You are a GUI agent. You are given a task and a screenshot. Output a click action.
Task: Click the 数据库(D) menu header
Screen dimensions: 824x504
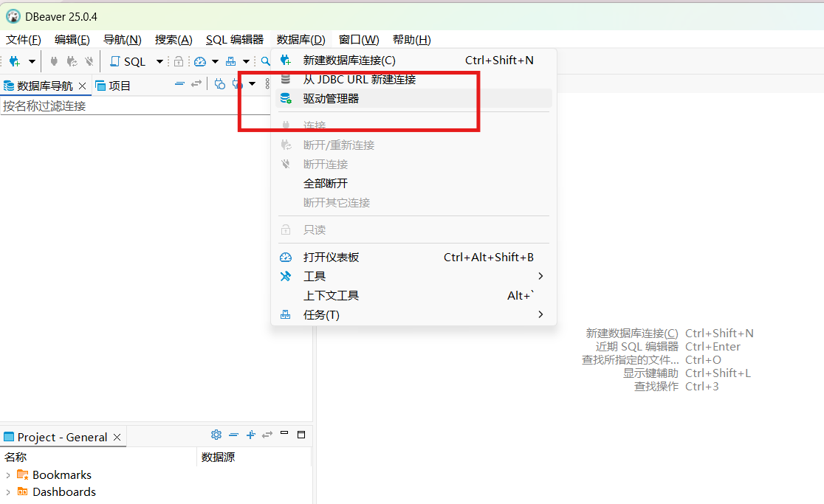click(x=301, y=39)
